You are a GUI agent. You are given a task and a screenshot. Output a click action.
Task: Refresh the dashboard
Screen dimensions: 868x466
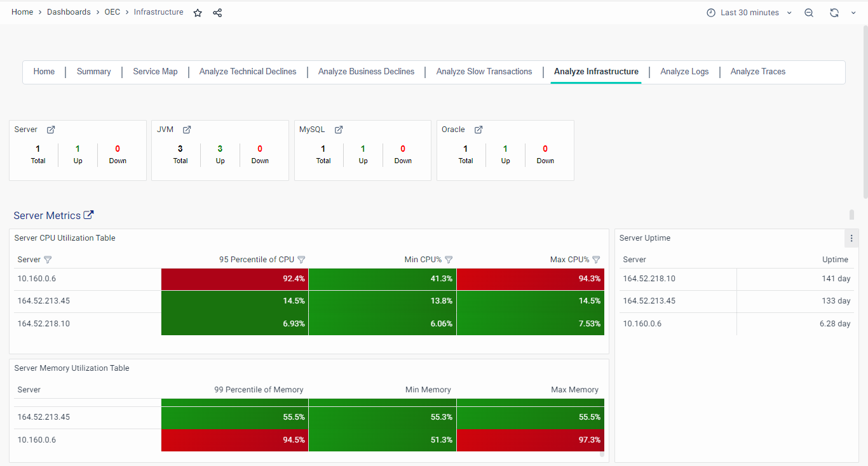tap(834, 13)
